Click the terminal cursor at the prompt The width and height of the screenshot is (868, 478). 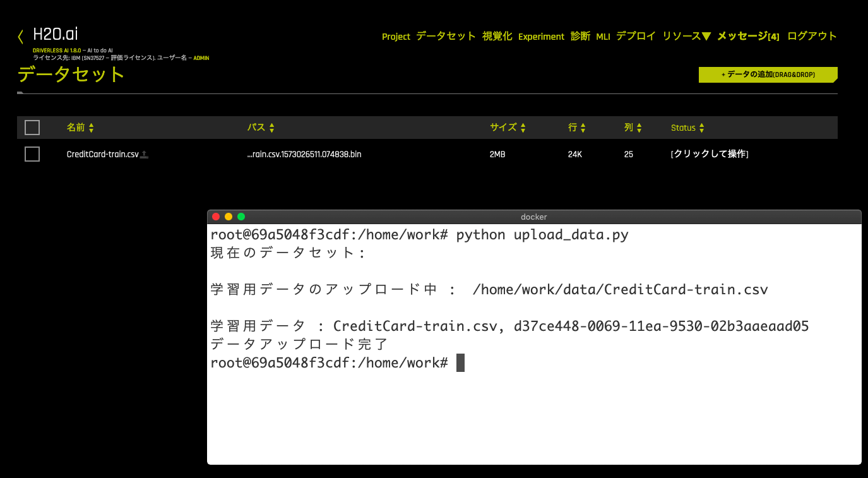coord(460,363)
